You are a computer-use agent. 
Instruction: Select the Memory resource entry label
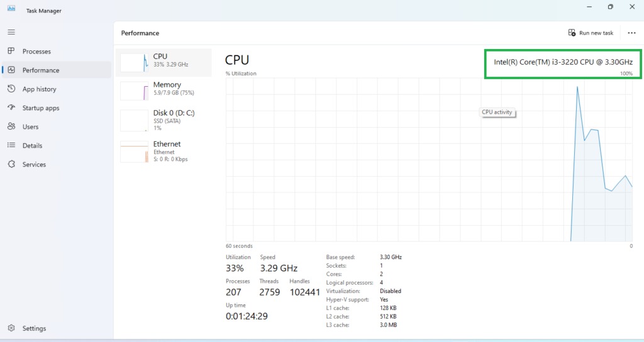(x=167, y=85)
